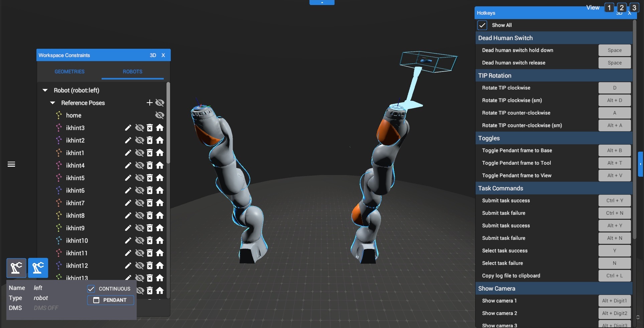644x328 pixels.
Task: Delete the ikhint2 reference pose
Action: (150, 140)
